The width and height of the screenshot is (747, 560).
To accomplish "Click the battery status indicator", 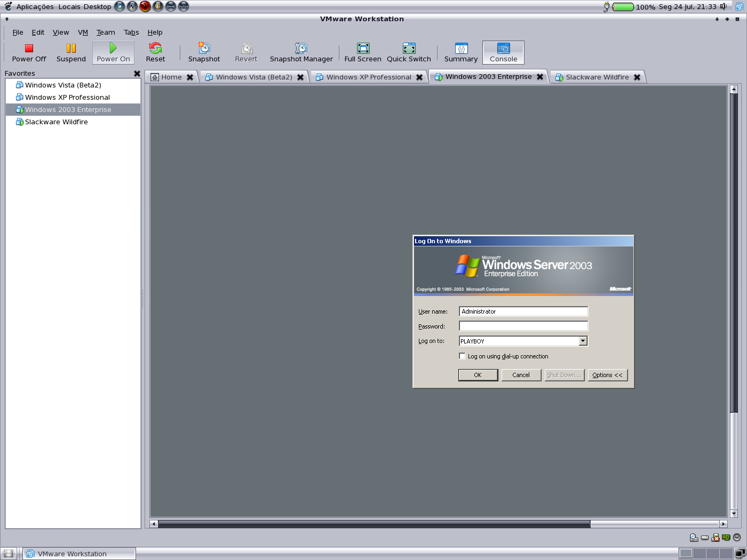I will click(x=623, y=7).
